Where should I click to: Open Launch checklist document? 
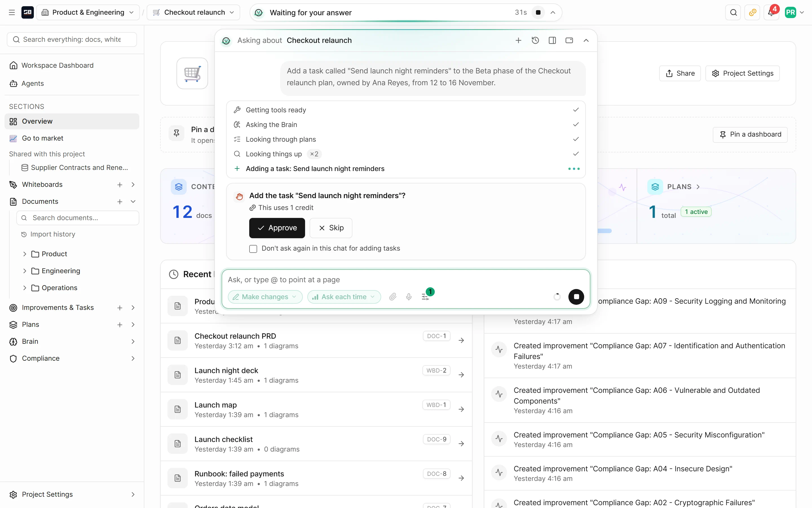(316, 443)
